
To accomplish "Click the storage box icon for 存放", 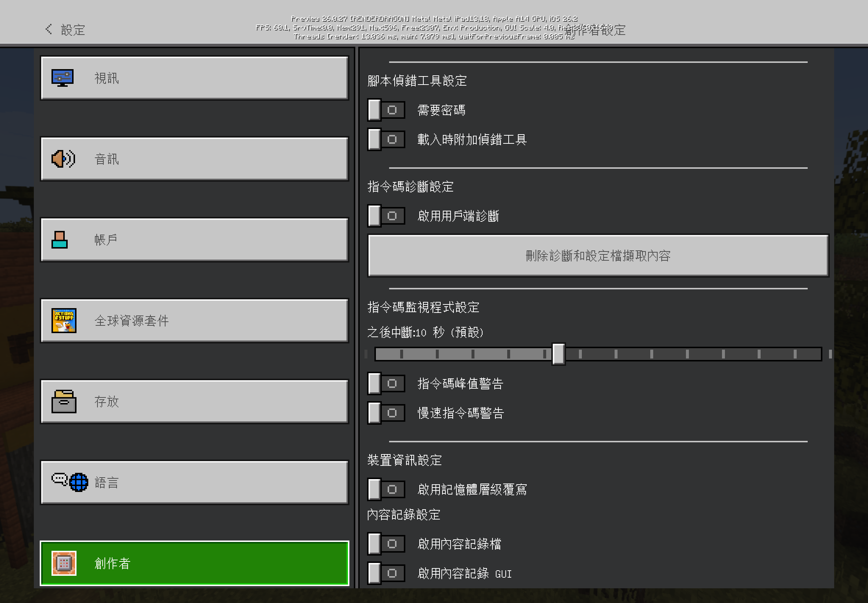I will 64,401.
